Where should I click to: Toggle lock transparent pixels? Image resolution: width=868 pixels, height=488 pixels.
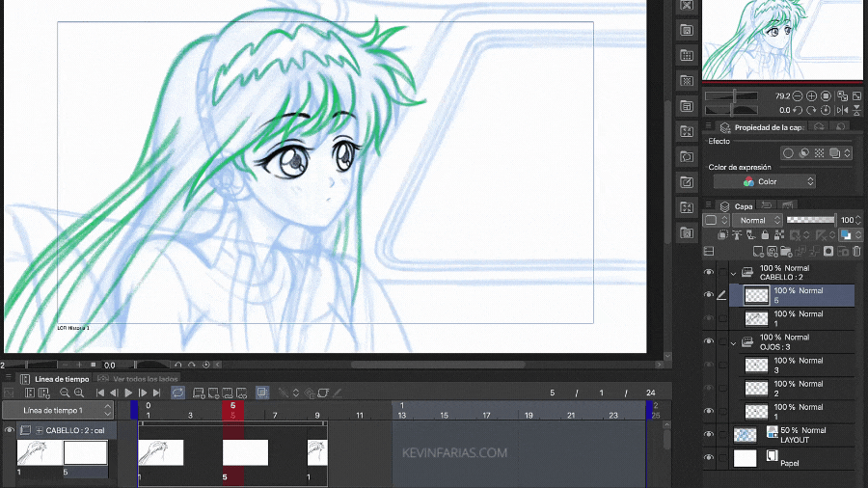[779, 235]
